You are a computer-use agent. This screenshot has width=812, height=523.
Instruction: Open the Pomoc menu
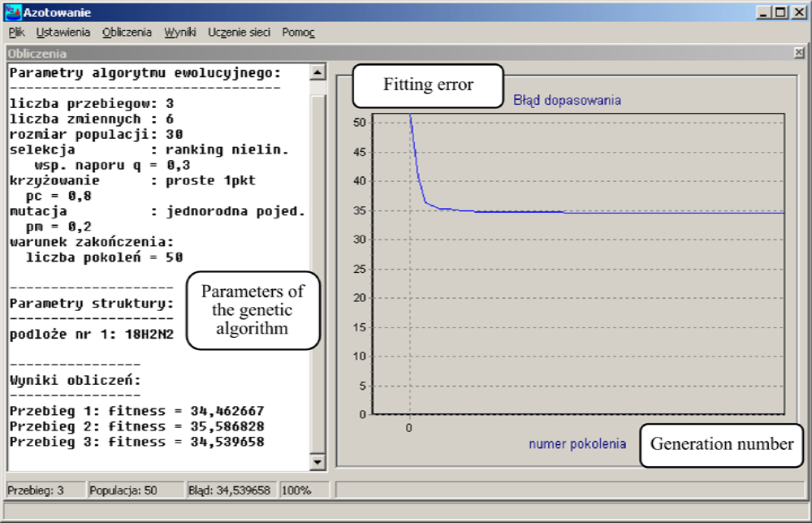coord(298,32)
